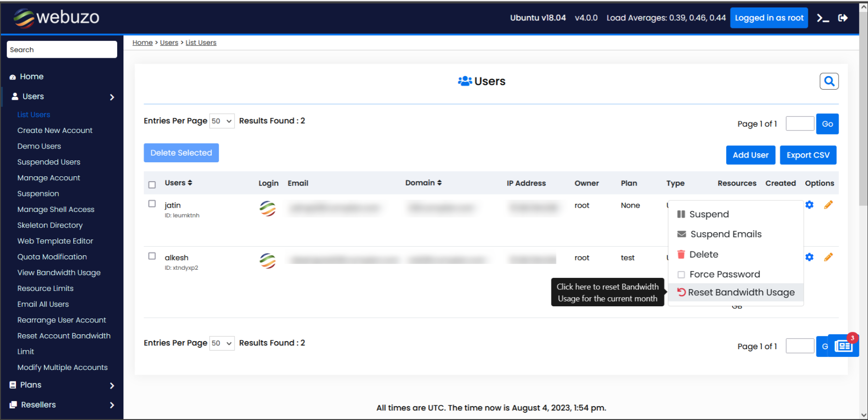Image resolution: width=868 pixels, height=420 pixels.
Task: Open the news notification icon with badge
Action: tap(843, 346)
